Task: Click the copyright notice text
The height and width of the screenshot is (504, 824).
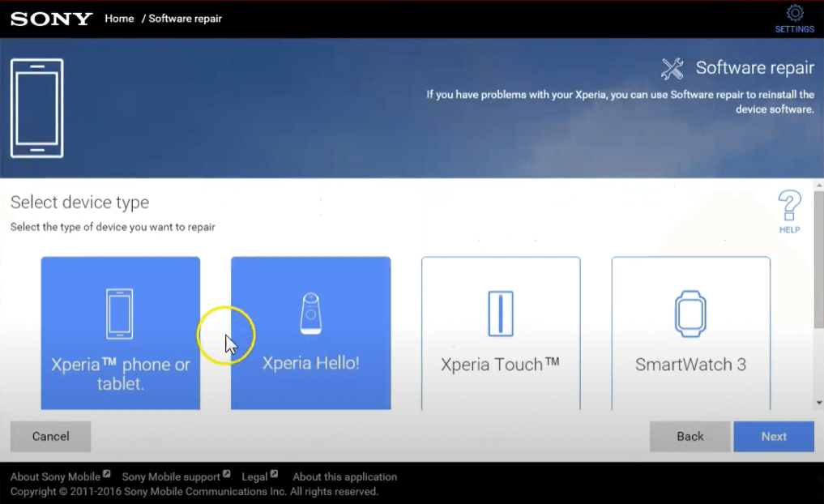Action: (x=194, y=491)
